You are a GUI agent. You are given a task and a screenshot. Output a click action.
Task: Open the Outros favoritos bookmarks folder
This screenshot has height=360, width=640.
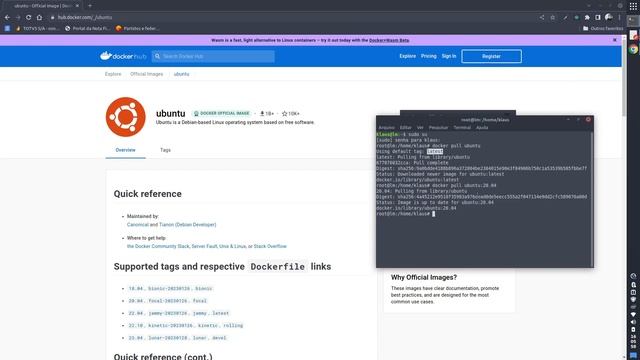[603, 29]
